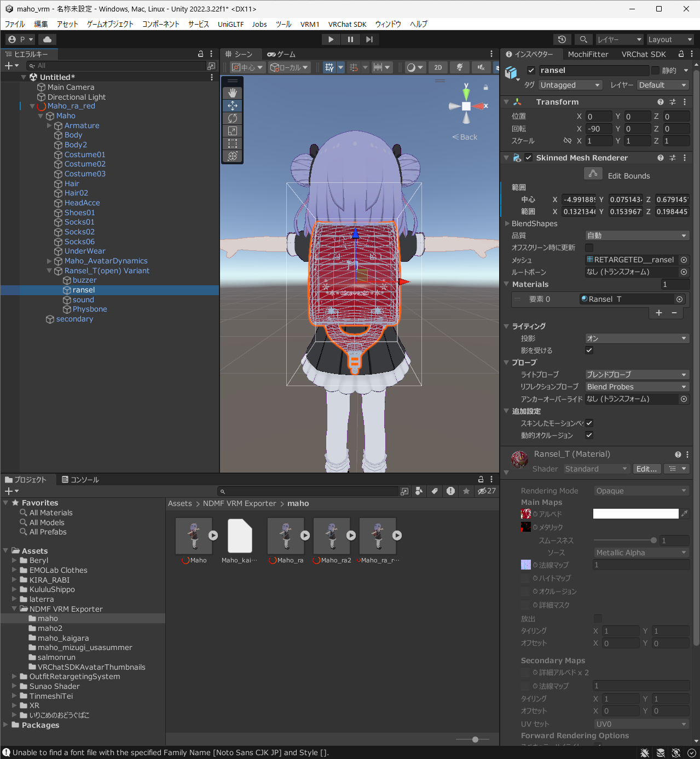Open the Tag dropdown showing Untagged
The image size is (700, 759).
point(570,85)
